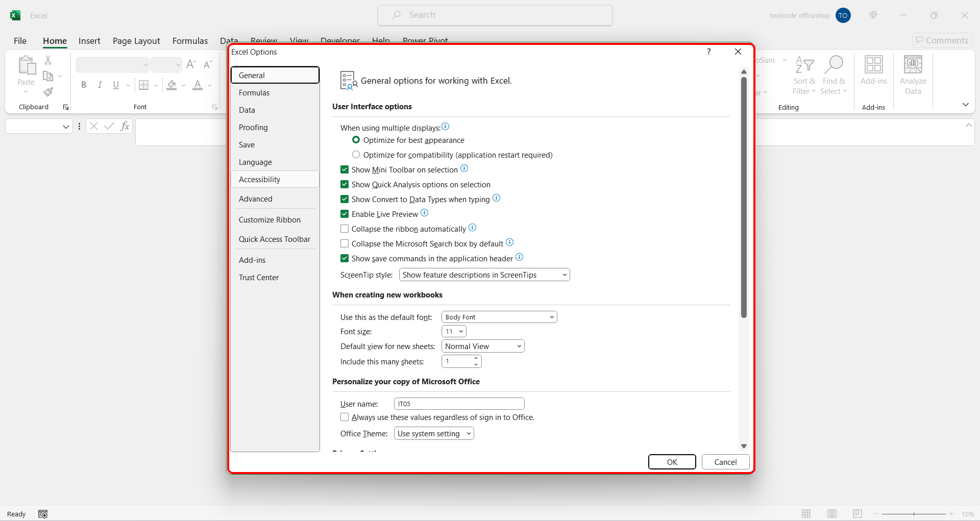Open Default view for new sheets dropdown
Viewport: 980px width, 521px height.
point(483,346)
